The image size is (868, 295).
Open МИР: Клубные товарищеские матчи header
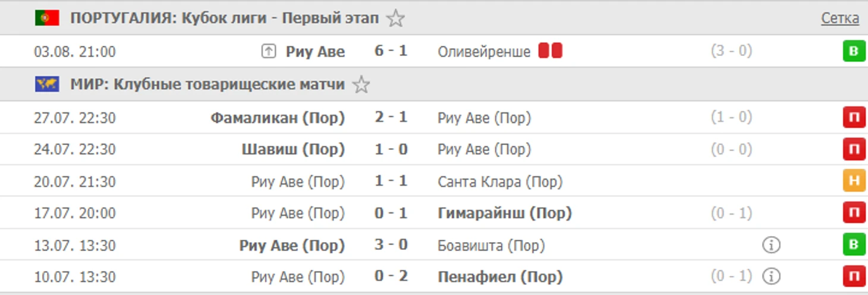[x=207, y=84]
